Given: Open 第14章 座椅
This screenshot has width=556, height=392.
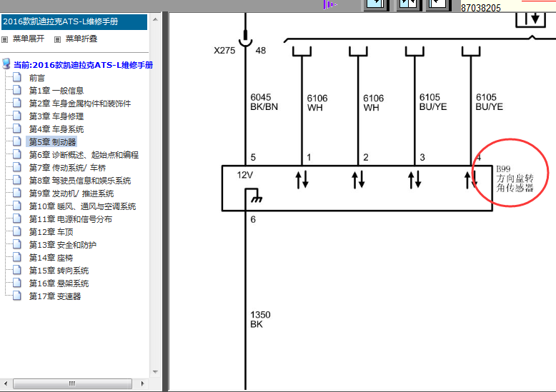Looking at the screenshot, I should pyautogui.click(x=51, y=258).
